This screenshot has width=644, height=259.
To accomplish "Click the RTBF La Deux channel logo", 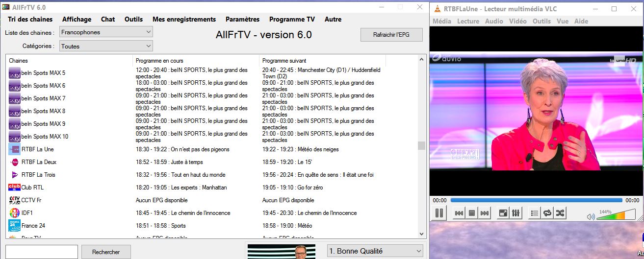I will 14,162.
